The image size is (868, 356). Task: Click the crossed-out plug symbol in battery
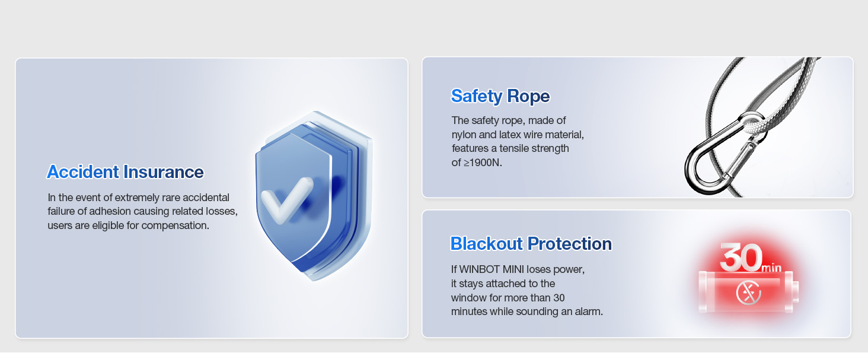[748, 293]
